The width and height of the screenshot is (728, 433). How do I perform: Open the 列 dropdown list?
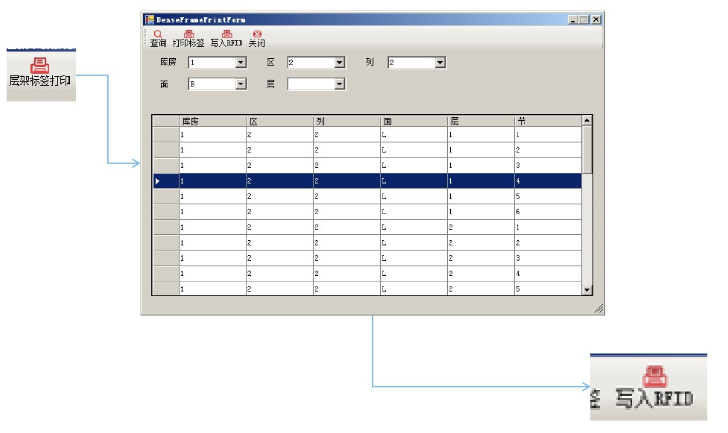pyautogui.click(x=439, y=63)
